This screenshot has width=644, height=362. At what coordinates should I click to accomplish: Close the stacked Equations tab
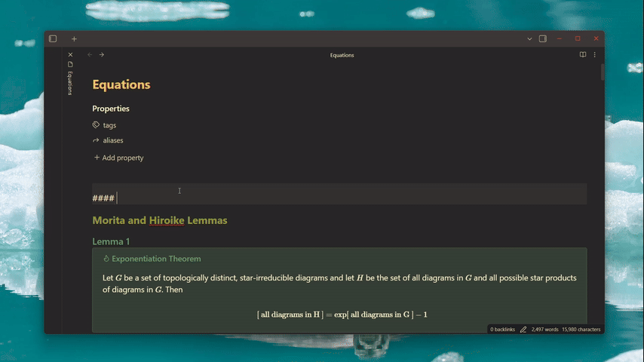[70, 54]
